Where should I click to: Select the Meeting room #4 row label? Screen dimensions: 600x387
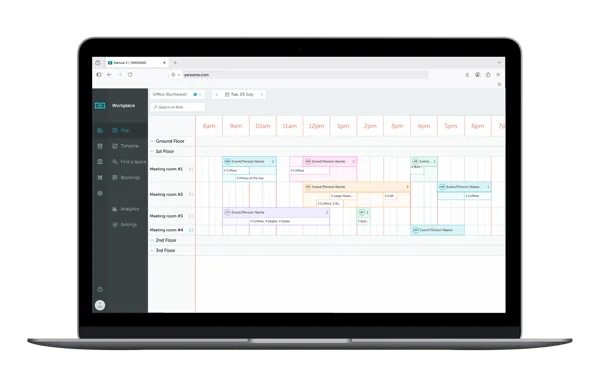[x=166, y=230]
